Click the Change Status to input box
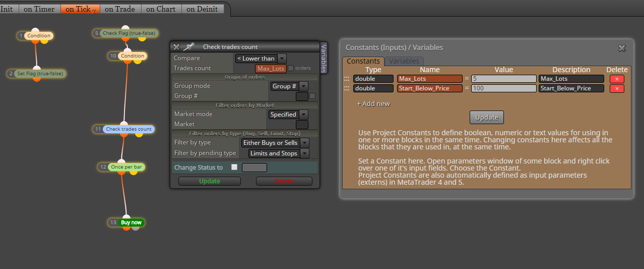The width and height of the screenshot is (644, 269). pos(254,168)
